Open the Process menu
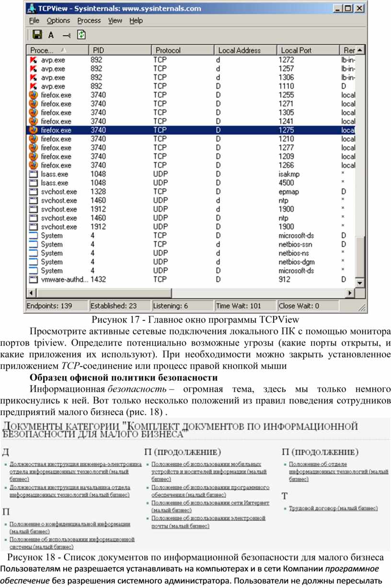The width and height of the screenshot is (391, 588). 89,21
